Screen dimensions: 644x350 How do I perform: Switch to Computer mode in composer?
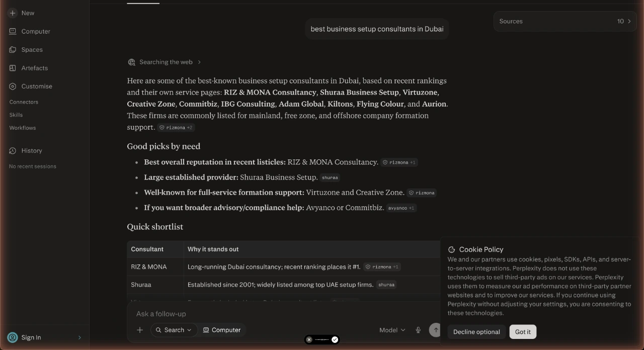[x=222, y=330]
